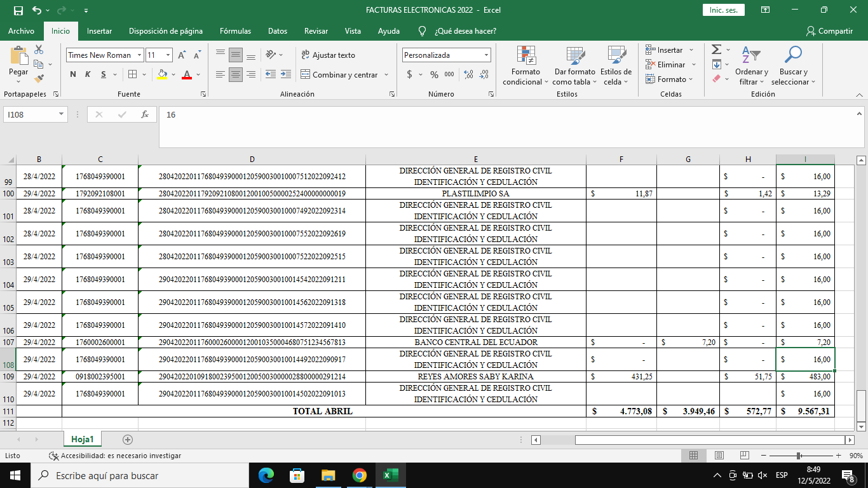868x488 pixels.
Task: Click the Inic. ses. sign-in button
Action: tap(723, 10)
